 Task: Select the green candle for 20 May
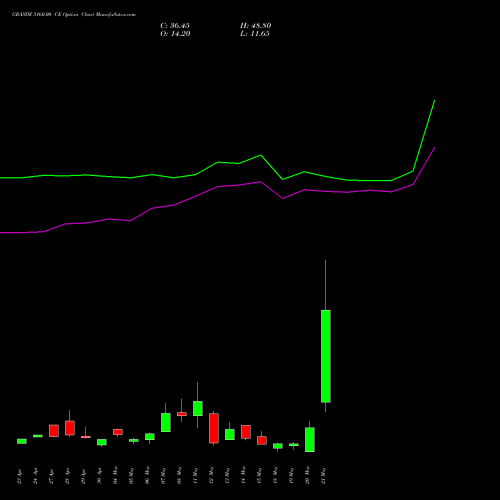pos(310,439)
